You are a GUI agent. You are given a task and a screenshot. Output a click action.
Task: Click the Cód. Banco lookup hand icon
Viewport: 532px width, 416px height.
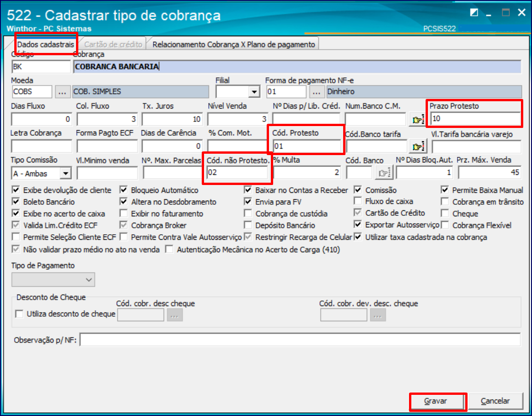tap(384, 173)
